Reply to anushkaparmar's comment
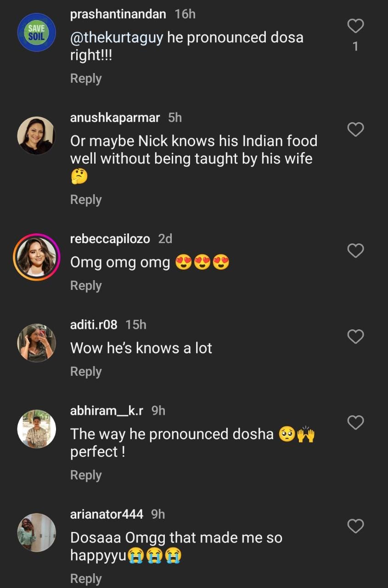 pyautogui.click(x=86, y=200)
